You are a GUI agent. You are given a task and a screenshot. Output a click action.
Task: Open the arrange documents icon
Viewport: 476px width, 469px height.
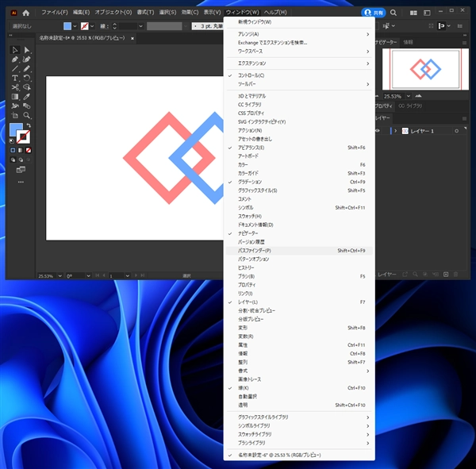413,13
